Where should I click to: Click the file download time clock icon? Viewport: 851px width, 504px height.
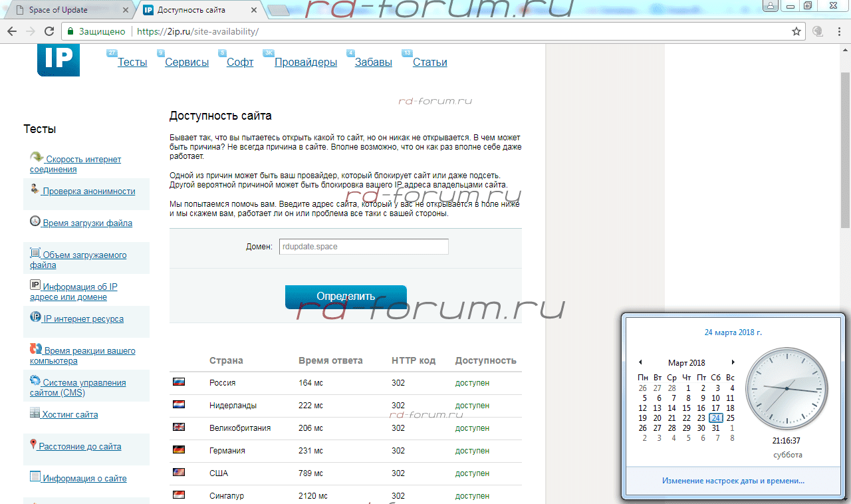click(35, 221)
